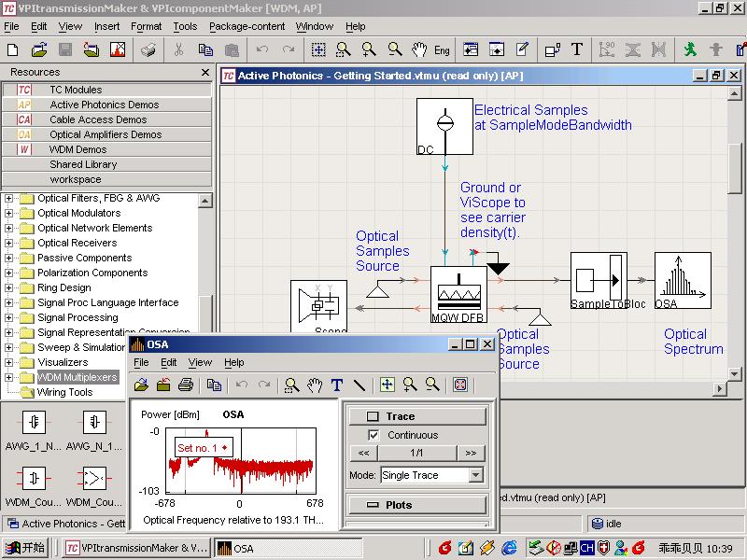The image size is (747, 560).
Task: Click the VPItransmissionMaker taskbar button
Action: pos(135,548)
